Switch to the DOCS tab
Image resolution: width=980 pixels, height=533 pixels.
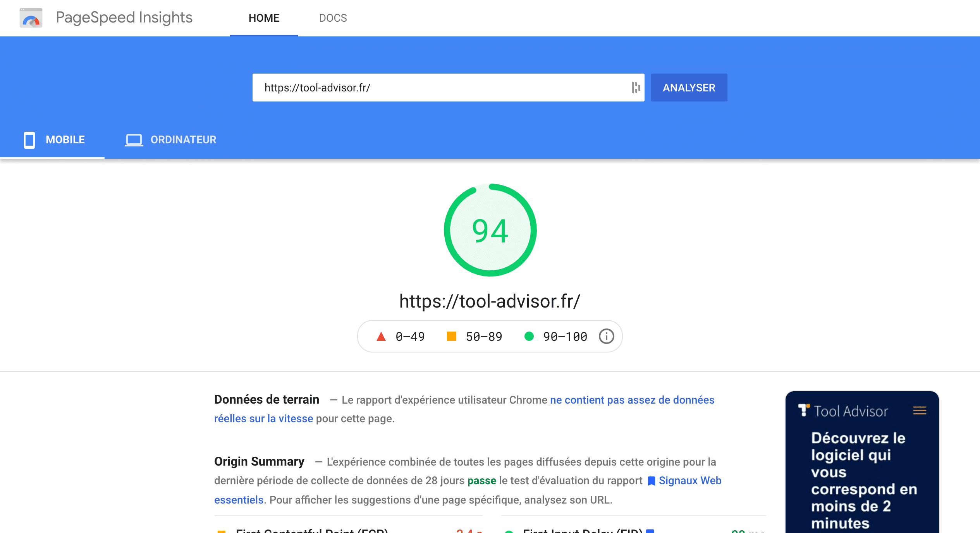(333, 18)
